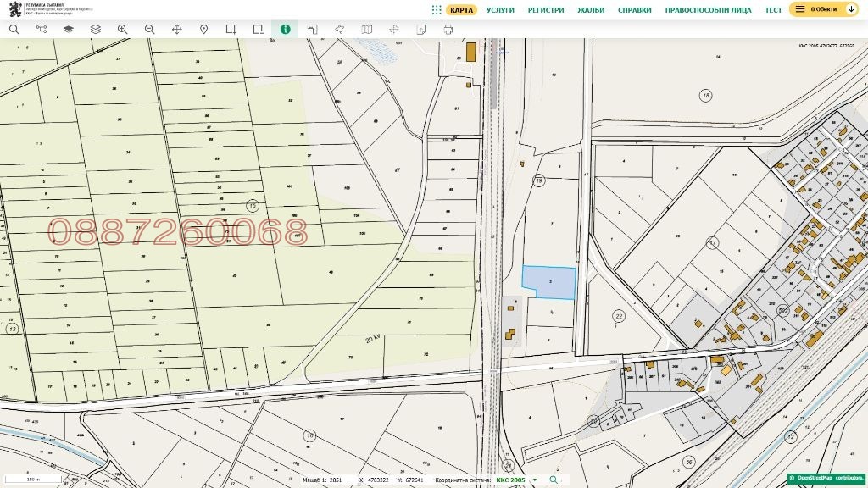Toggle the green info identify tool
This screenshot has width=868, height=488.
[285, 29]
